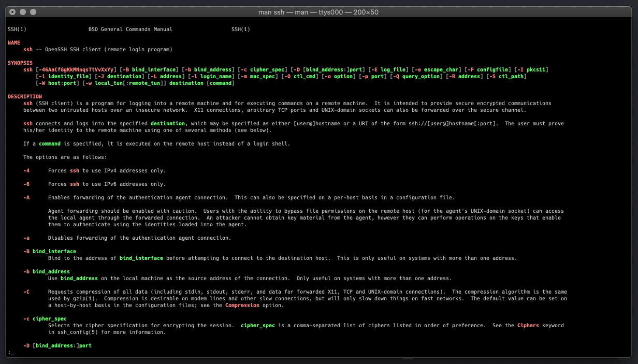Click the window title 'man ssh — man — ttys000'
Image resolution: width=638 pixels, height=364 pixels.
301,11
